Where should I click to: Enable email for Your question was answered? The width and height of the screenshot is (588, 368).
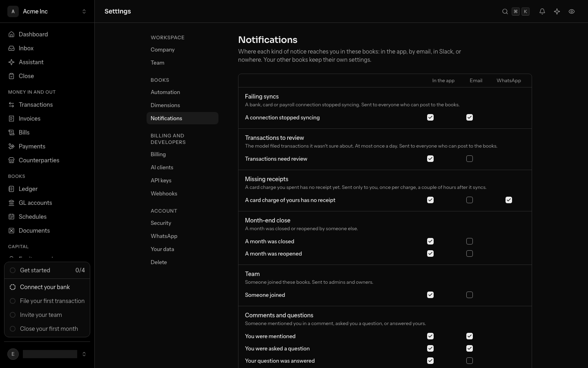click(x=470, y=361)
